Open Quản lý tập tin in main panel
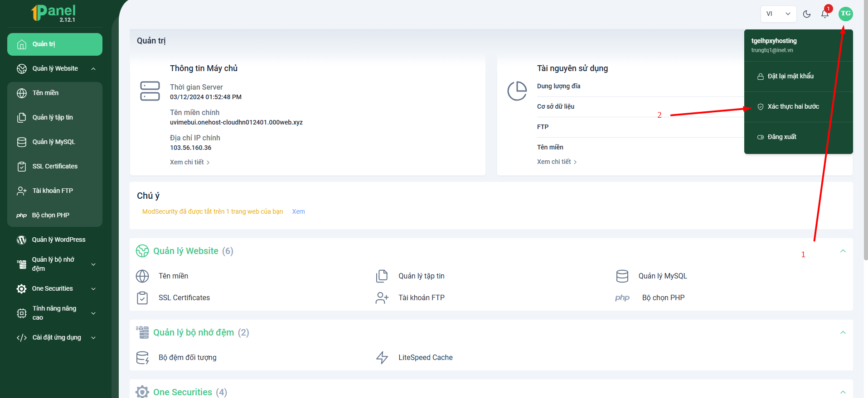This screenshot has height=398, width=868. point(422,276)
